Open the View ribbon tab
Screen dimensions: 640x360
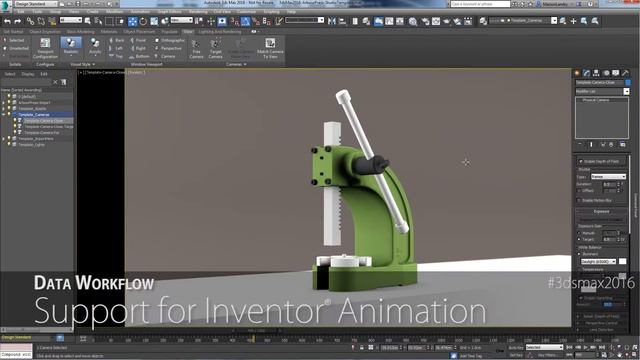click(x=188, y=31)
